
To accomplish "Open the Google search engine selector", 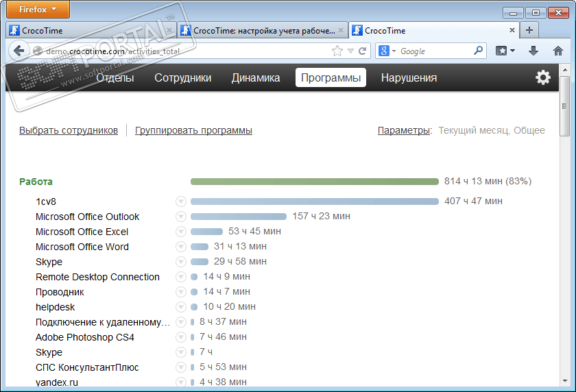I will [x=387, y=51].
